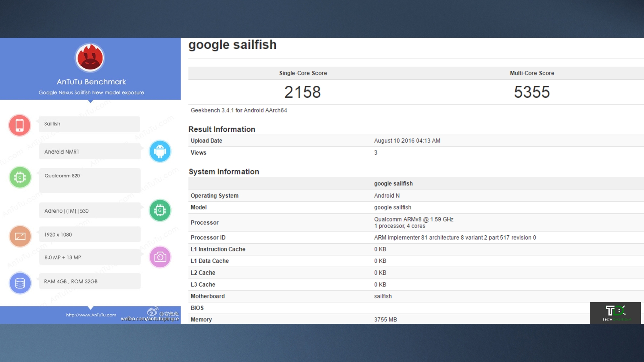This screenshot has width=644, height=362.
Task: Click the Processor ID label
Action: coord(208,238)
